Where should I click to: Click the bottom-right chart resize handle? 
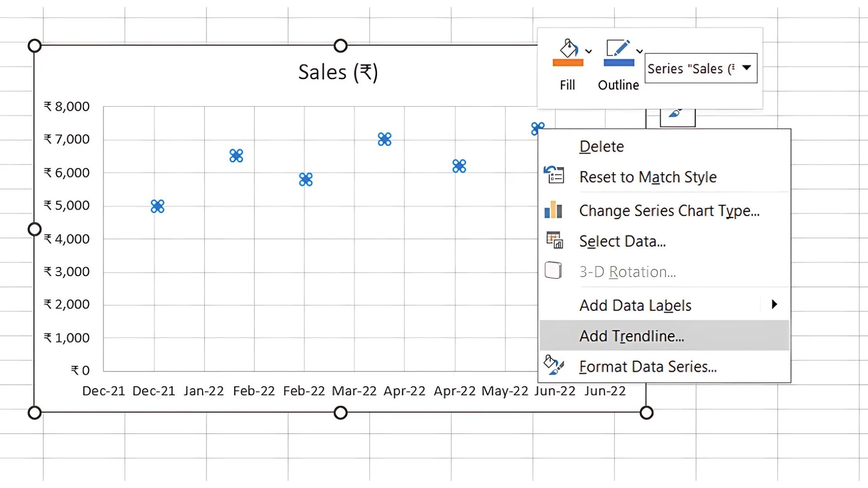coord(646,413)
